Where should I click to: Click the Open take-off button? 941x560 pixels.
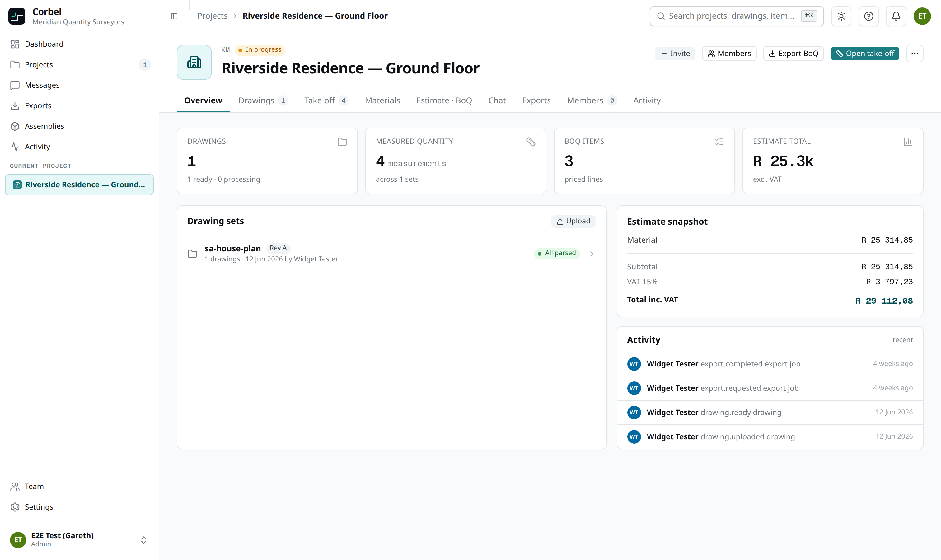865,53
